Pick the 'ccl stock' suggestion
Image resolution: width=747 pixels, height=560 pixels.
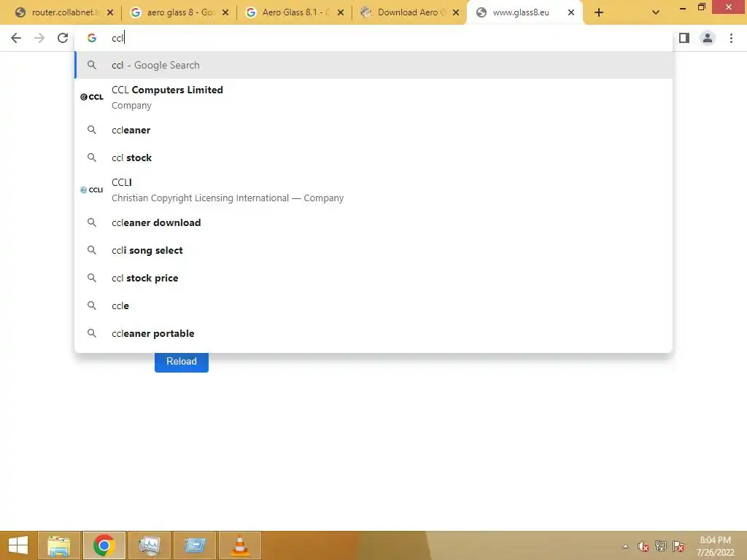(x=373, y=157)
